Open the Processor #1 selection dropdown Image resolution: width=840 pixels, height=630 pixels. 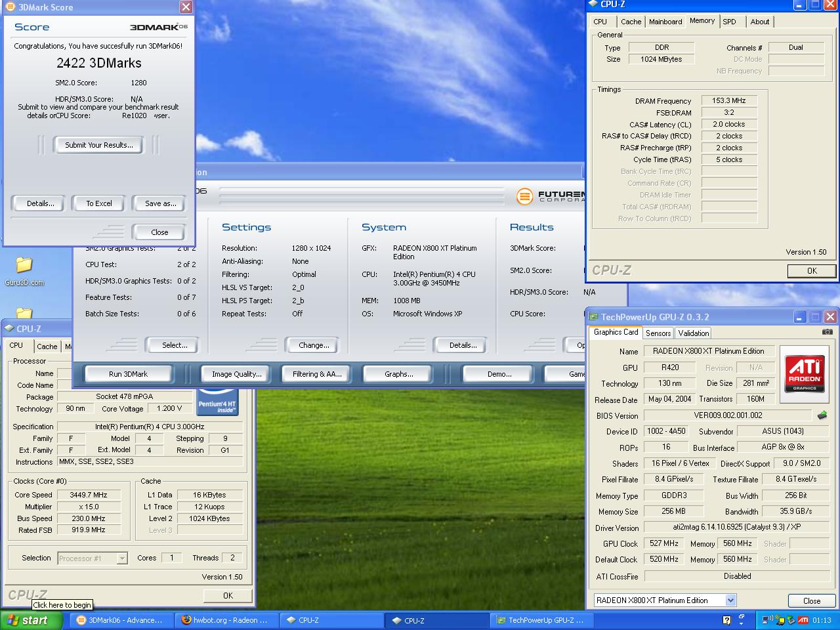coord(122,558)
